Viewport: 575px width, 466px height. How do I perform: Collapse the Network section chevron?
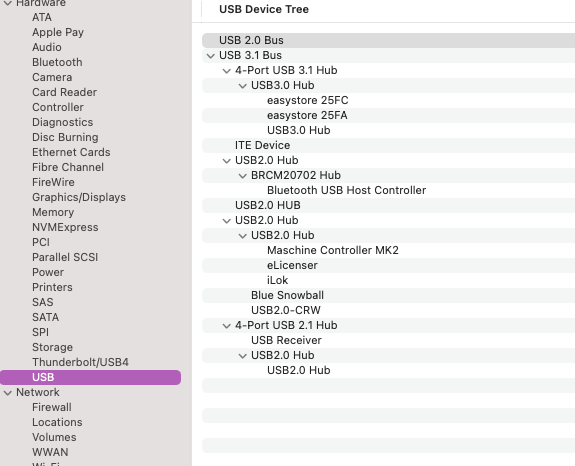[8, 393]
